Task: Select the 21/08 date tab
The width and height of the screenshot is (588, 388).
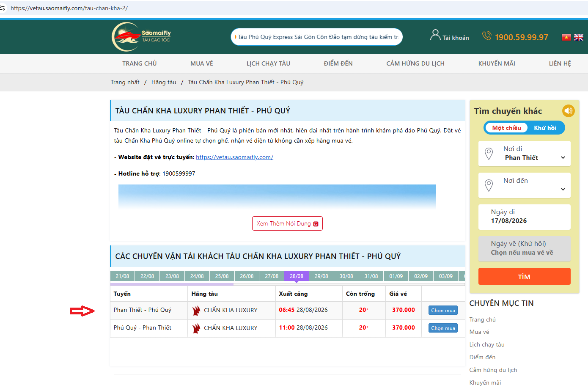Action: [122, 276]
